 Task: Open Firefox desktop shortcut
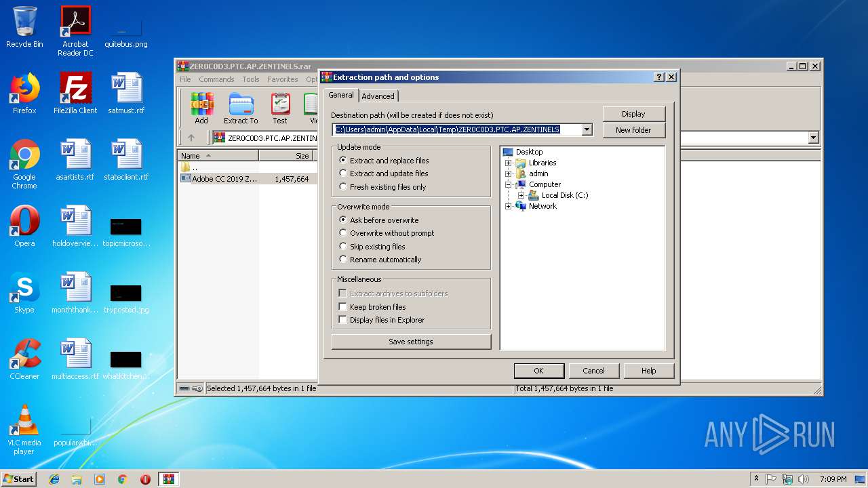24,94
